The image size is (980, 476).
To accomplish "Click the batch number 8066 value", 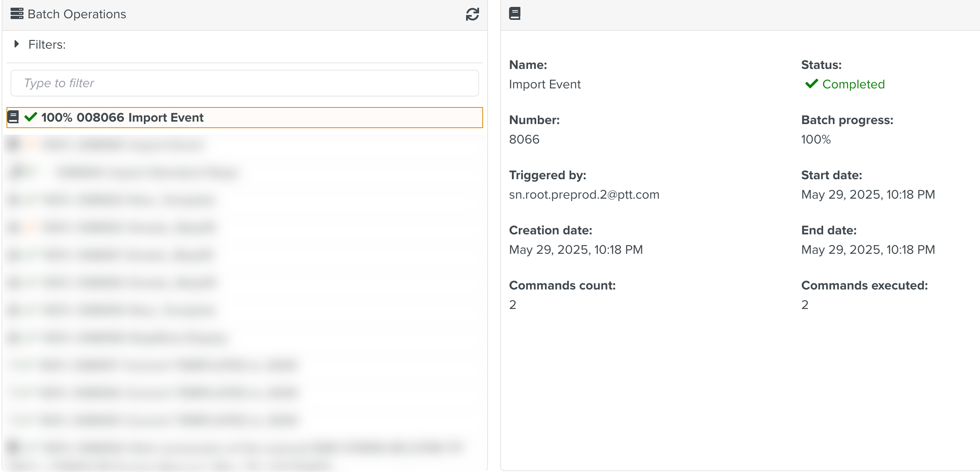I will 524,139.
